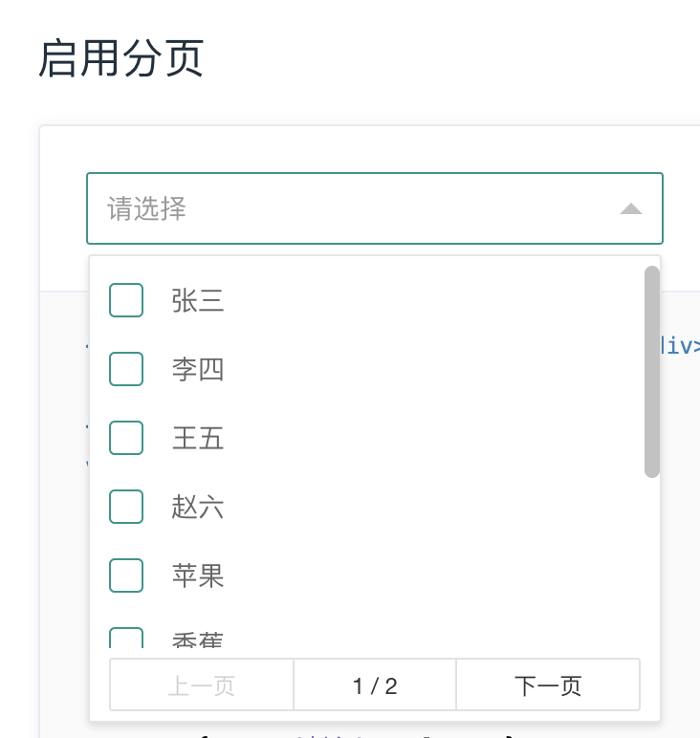700x738 pixels.
Task: Collapse the dropdown using the arrow icon
Action: click(x=630, y=208)
